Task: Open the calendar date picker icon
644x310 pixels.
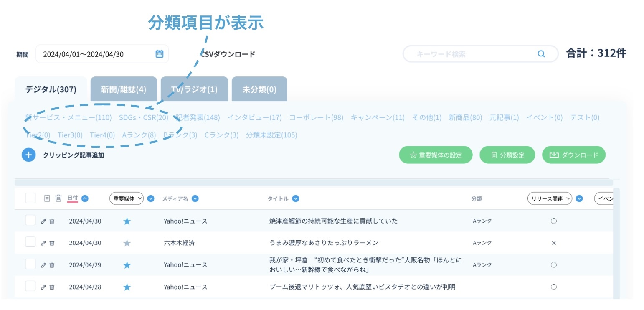Action: 160,54
